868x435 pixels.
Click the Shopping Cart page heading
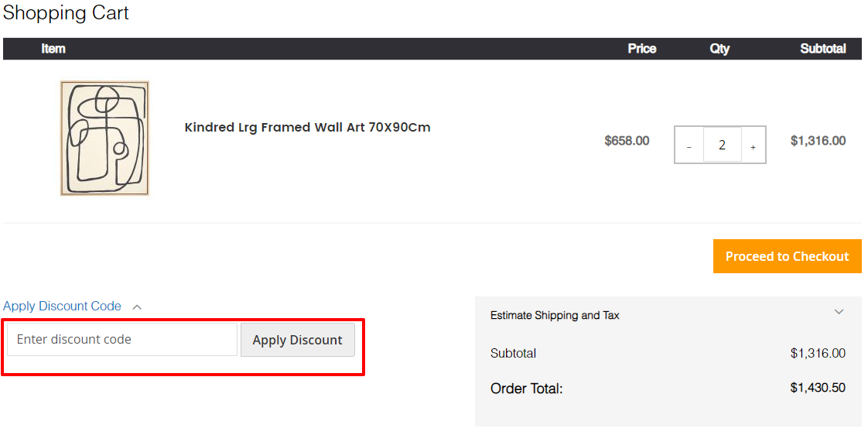66,13
